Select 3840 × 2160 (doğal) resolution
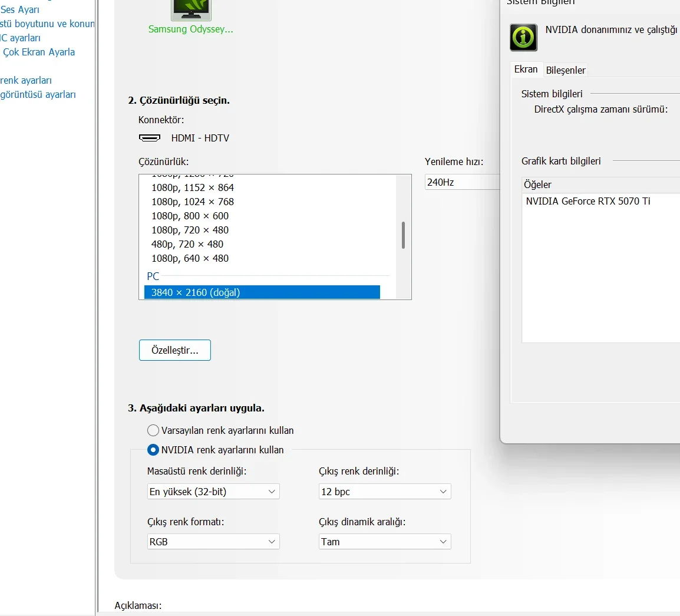The image size is (680, 616). (x=262, y=292)
